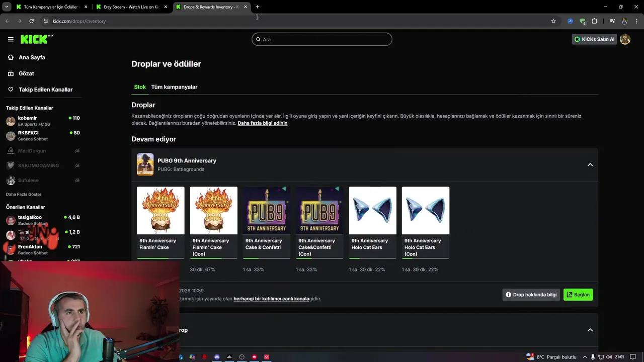
Task: Select Flamin' Cake (Con) reward image
Action: 213,210
